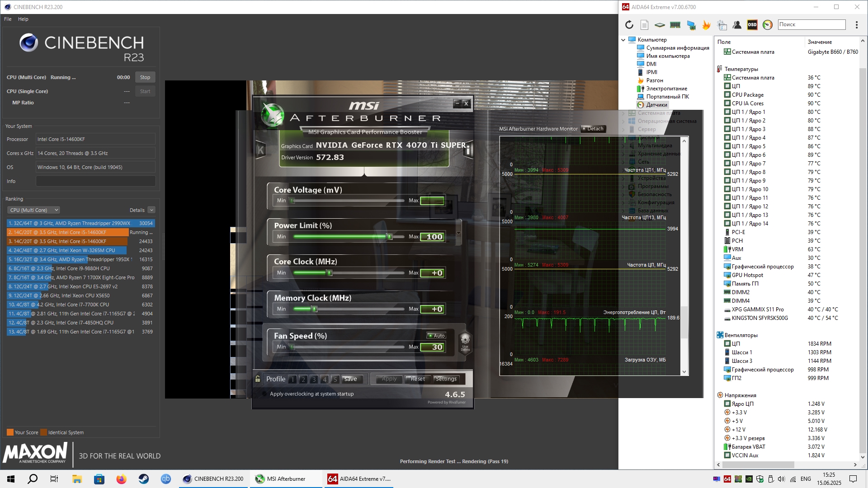This screenshot has width=868, height=488.
Task: Open Steam from the taskbar
Action: tap(144, 479)
